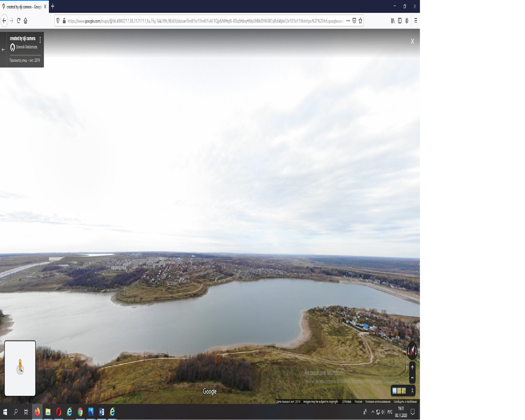Show hidden system tray icons
Screen dimensions: 525x420
click(372, 412)
